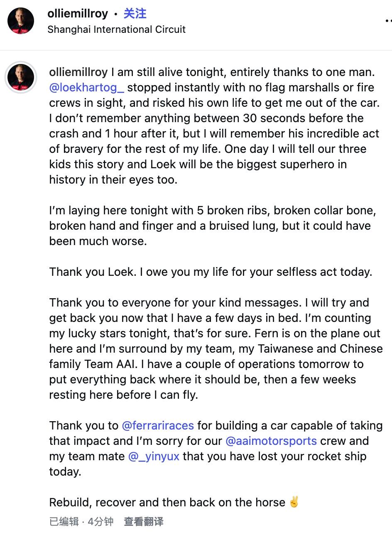Viewport: 392px width, 535px height.
Task: Click the "Thank you Loek" sentence
Action: [x=211, y=272]
